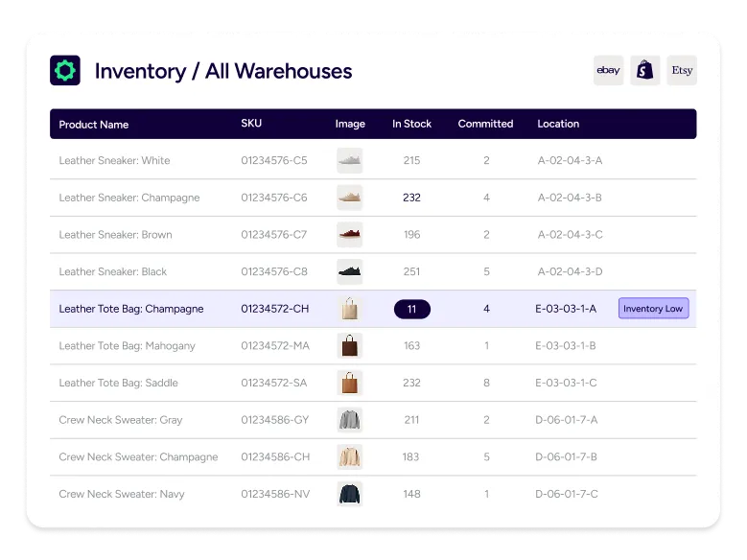Sort by the Product Name column header
Screen dimensions: 747x560
tap(93, 124)
